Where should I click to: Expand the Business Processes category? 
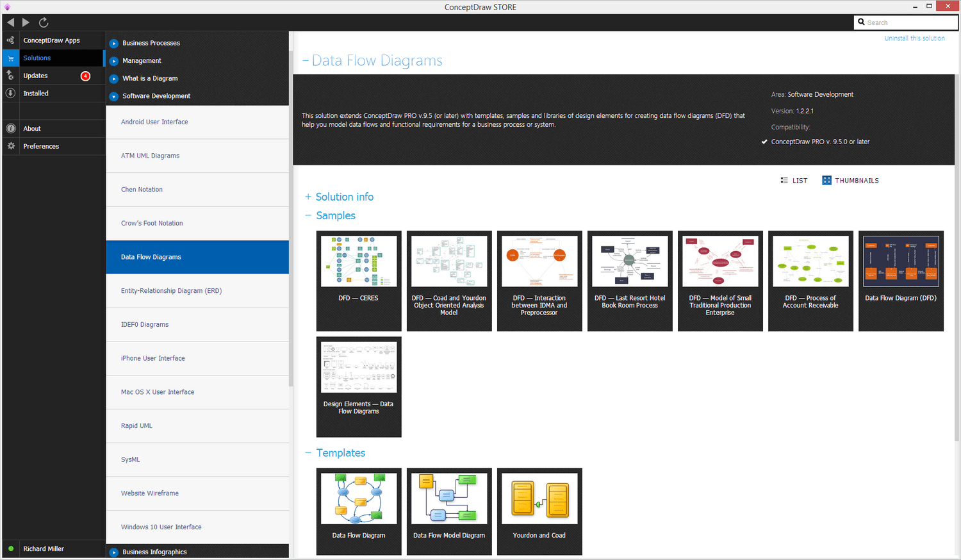(x=113, y=44)
